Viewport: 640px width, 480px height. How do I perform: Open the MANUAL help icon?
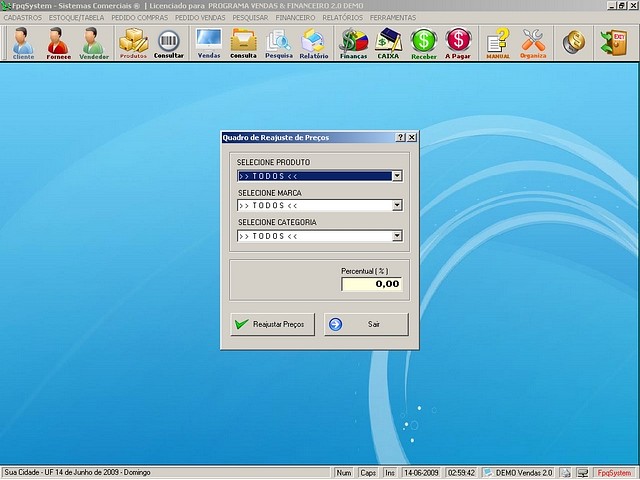(498, 43)
